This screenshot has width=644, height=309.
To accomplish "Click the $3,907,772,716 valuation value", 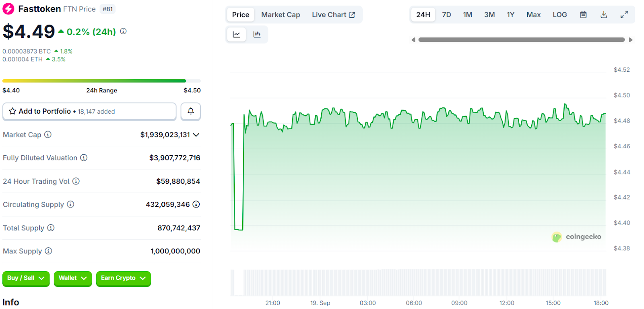I will (175, 158).
